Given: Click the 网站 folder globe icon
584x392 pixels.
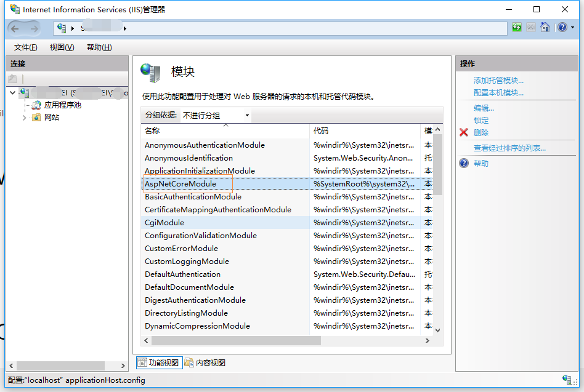Looking at the screenshot, I should pyautogui.click(x=36, y=118).
